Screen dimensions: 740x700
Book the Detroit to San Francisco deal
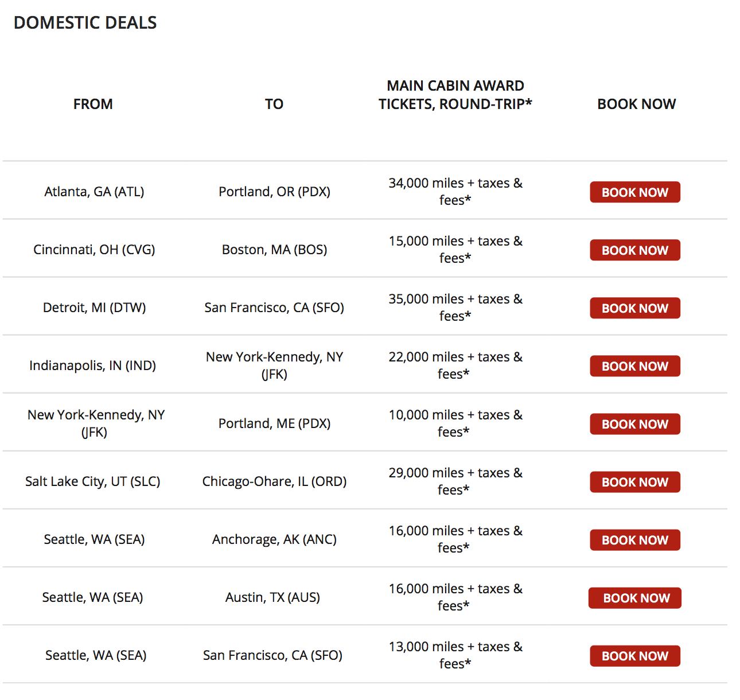click(x=635, y=308)
